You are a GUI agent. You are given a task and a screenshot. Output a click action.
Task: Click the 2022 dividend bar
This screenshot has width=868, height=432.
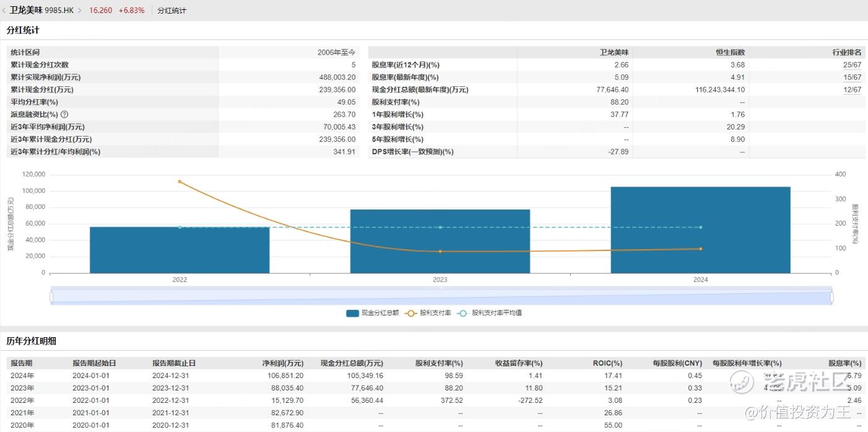[180, 250]
